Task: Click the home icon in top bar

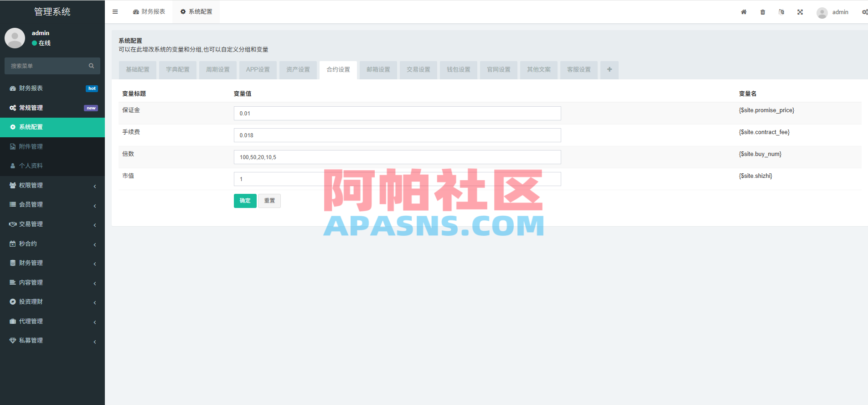Action: (744, 12)
